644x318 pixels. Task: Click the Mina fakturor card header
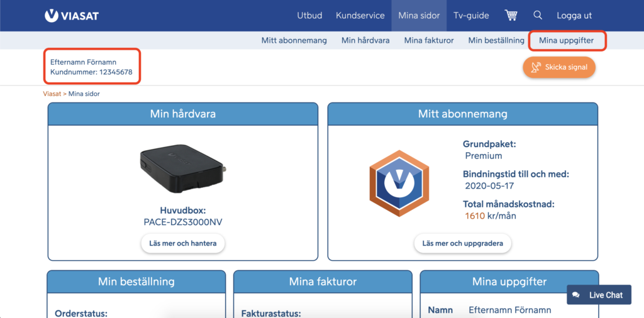pyautogui.click(x=323, y=282)
